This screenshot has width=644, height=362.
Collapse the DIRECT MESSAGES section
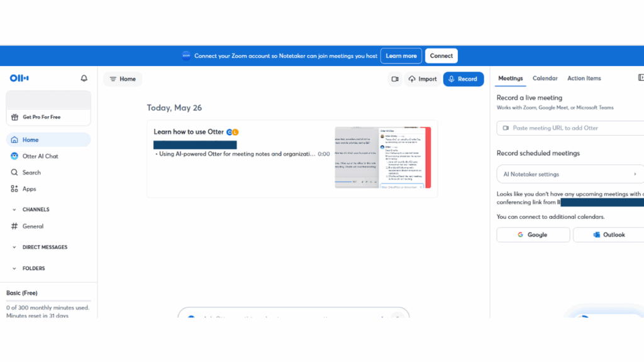click(14, 248)
